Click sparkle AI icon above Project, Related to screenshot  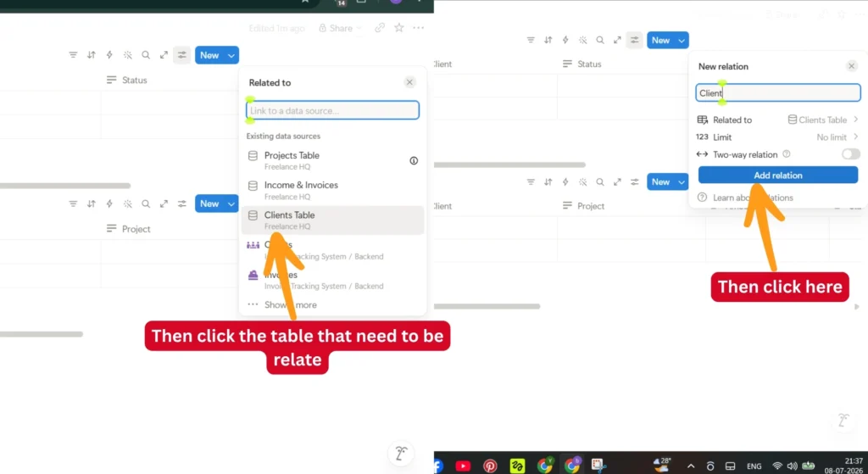128,204
